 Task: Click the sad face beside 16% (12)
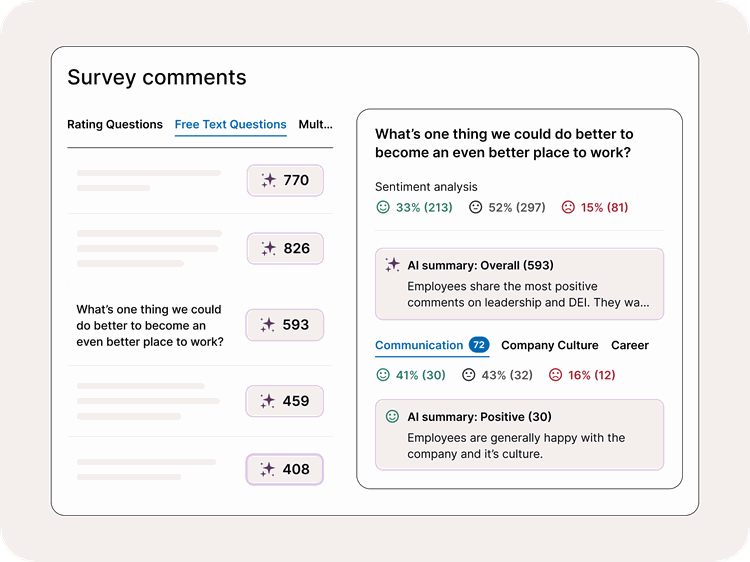(555, 375)
